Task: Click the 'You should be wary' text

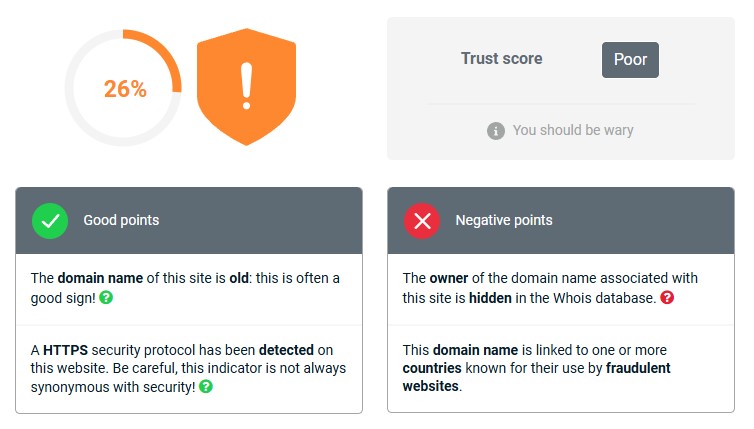Action: (573, 131)
